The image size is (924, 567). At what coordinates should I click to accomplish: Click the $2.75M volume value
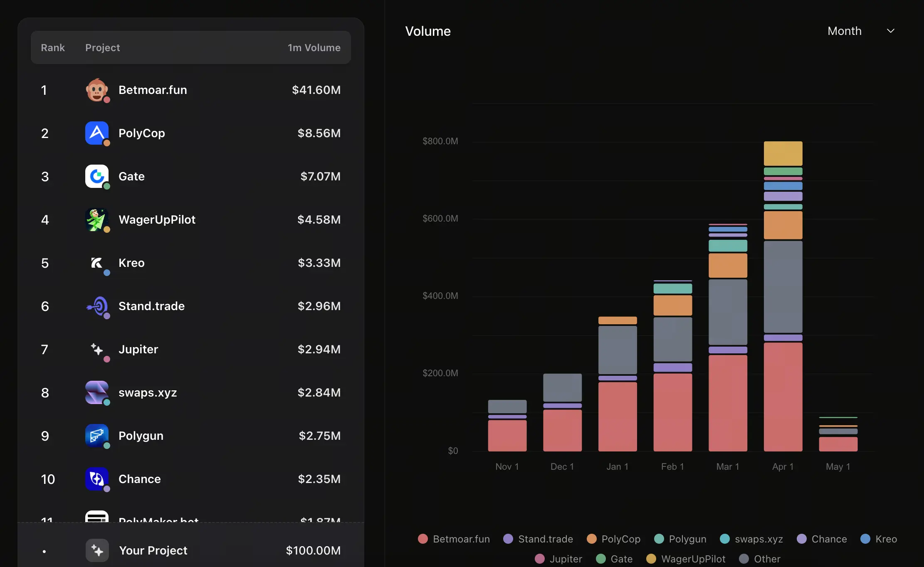(x=320, y=436)
